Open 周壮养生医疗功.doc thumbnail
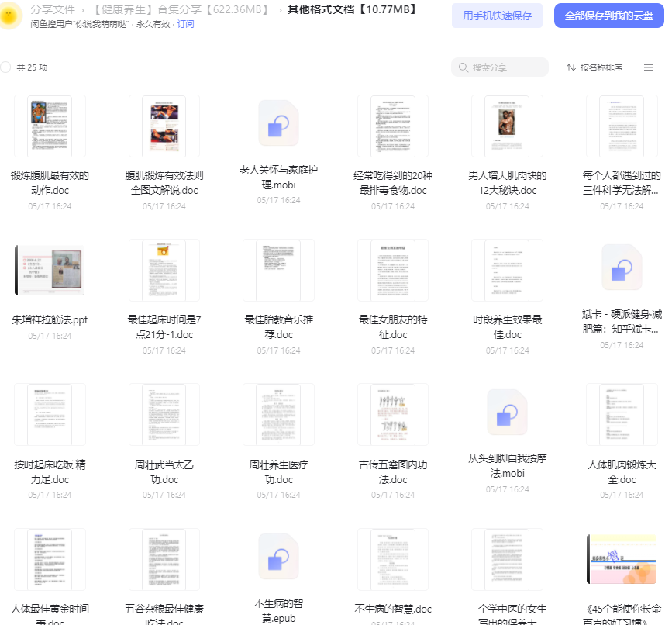 click(x=278, y=415)
